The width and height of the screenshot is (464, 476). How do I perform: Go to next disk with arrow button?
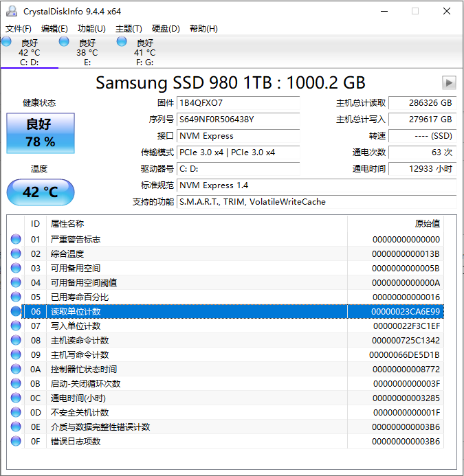[x=449, y=82]
